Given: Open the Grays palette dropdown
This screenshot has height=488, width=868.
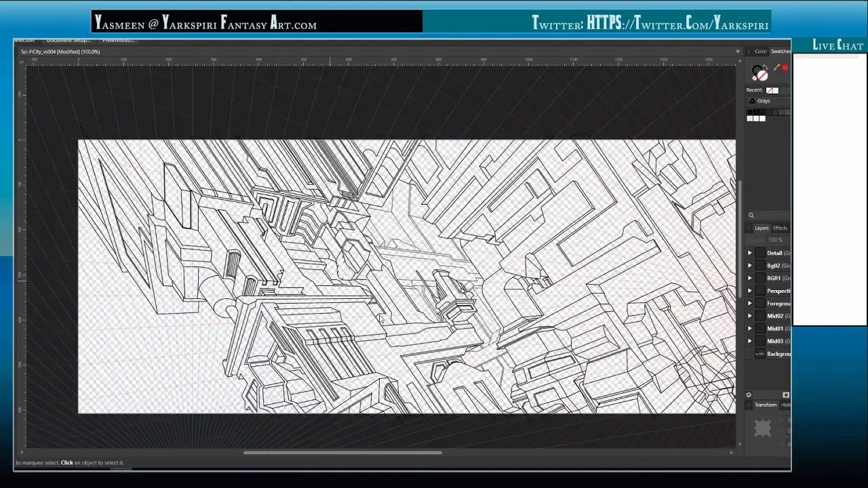Looking at the screenshot, I should click(x=769, y=101).
